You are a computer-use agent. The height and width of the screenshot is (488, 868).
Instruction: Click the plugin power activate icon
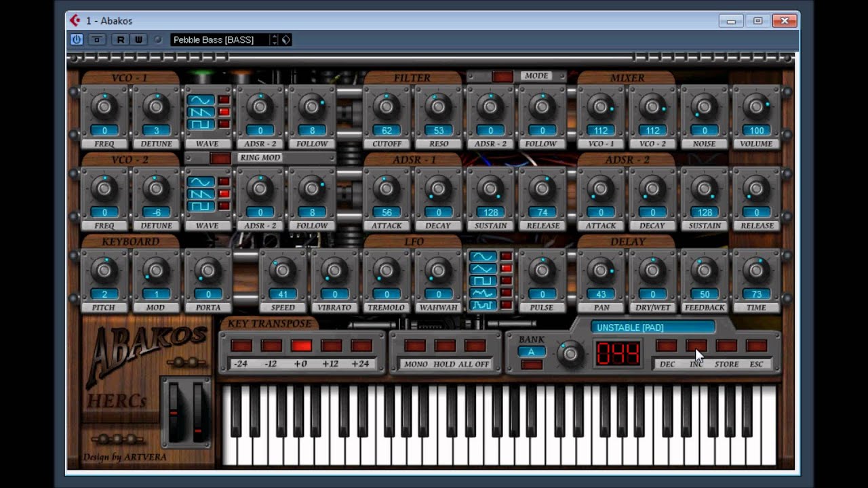[77, 40]
